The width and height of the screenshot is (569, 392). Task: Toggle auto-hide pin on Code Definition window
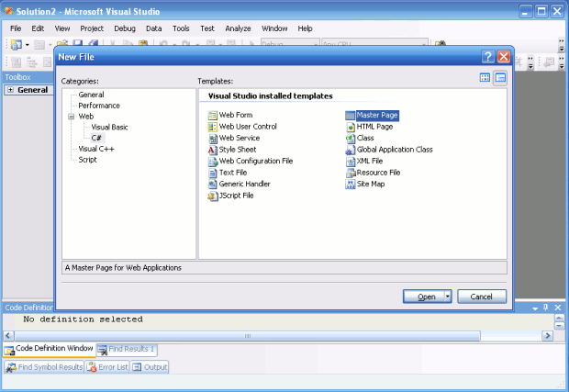546,308
